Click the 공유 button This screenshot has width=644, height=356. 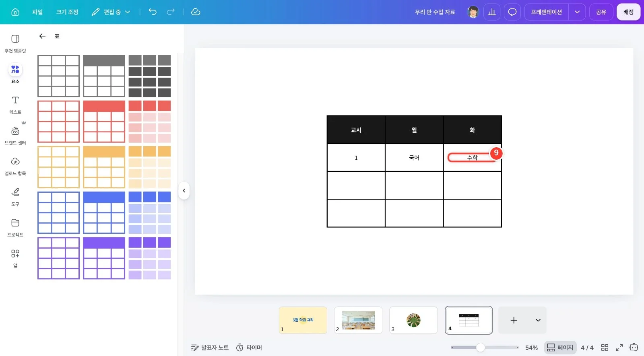pos(601,12)
